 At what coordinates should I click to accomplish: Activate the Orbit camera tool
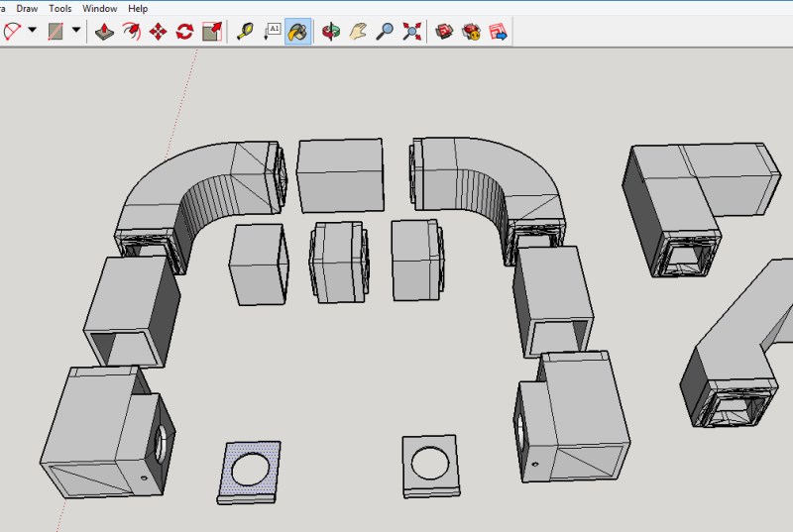click(331, 32)
